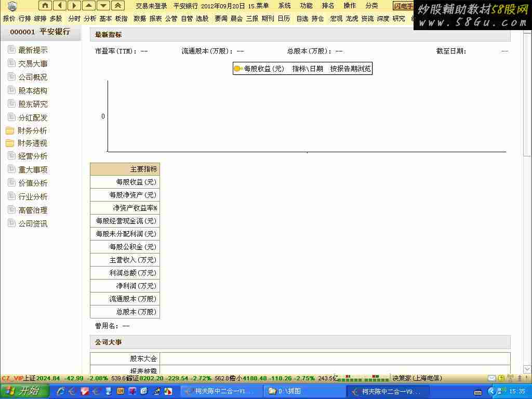Open the 操作 menu
The width and height of the screenshot is (532, 399).
coord(350,6)
